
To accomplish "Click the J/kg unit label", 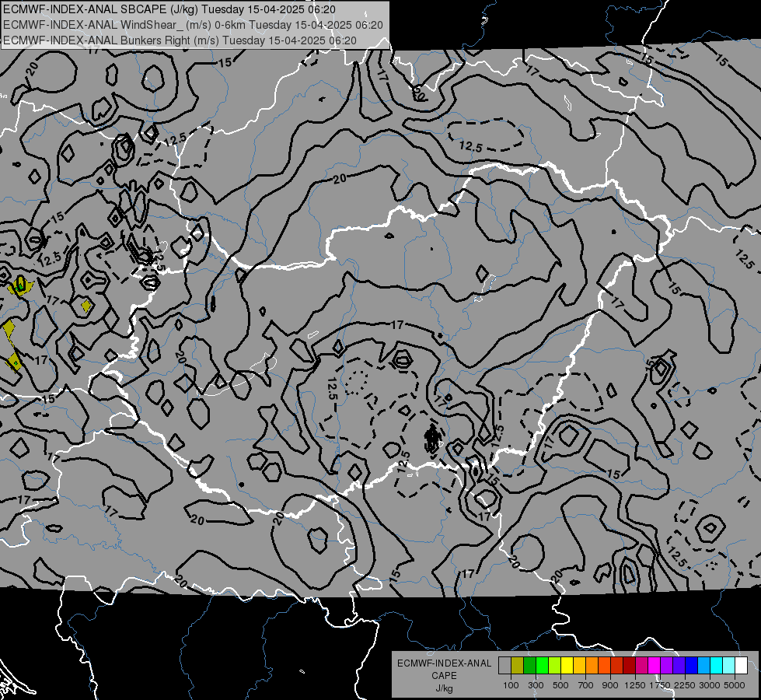I will (x=445, y=688).
